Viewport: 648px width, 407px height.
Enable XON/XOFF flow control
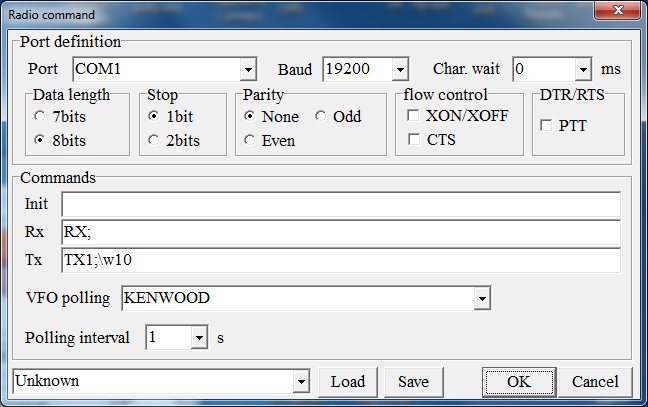(413, 116)
